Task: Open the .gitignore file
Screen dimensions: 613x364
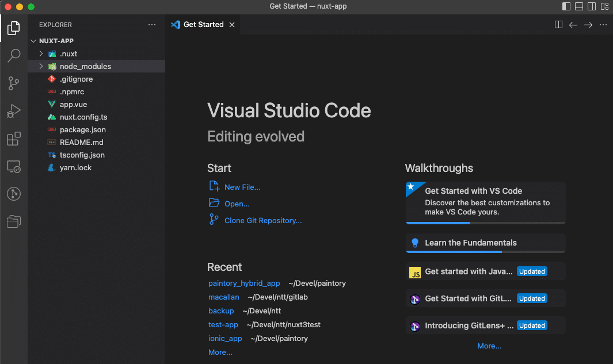Action: [x=97, y=79]
